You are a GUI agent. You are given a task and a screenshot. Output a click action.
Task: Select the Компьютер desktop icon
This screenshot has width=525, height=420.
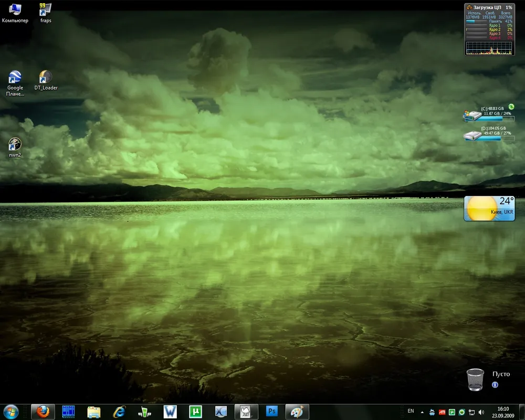point(15,9)
